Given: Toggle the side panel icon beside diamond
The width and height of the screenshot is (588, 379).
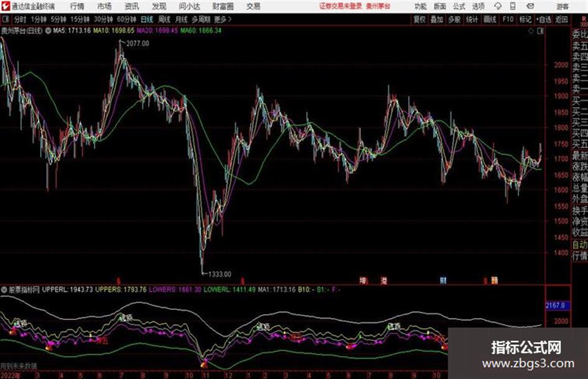Looking at the screenshot, I should coord(540,31).
